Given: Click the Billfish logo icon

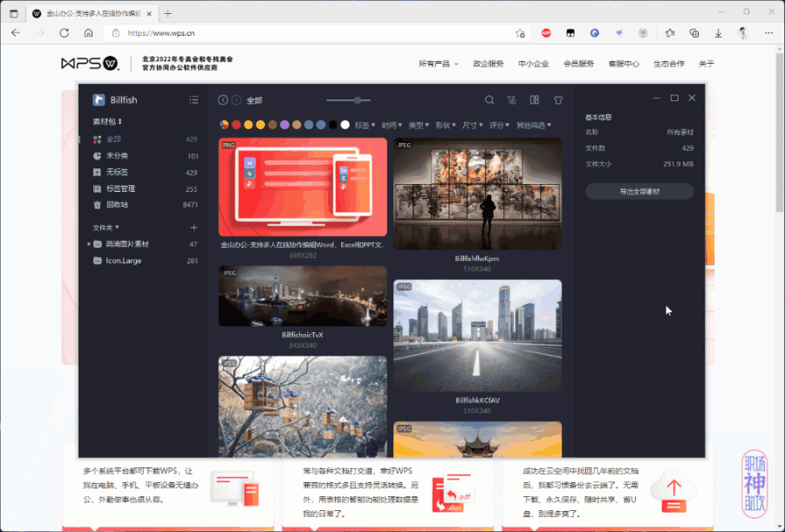Looking at the screenshot, I should click(x=99, y=100).
